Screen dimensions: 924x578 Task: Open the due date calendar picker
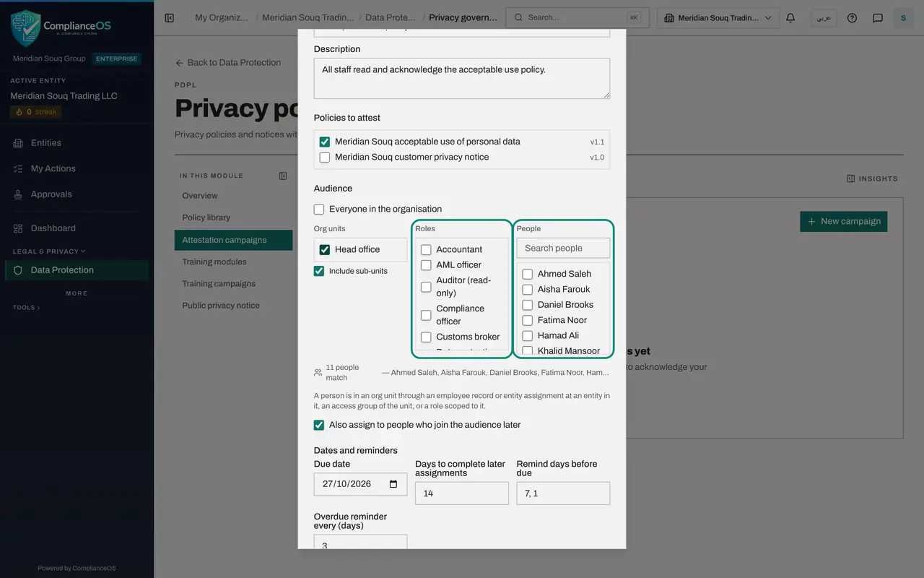393,484
